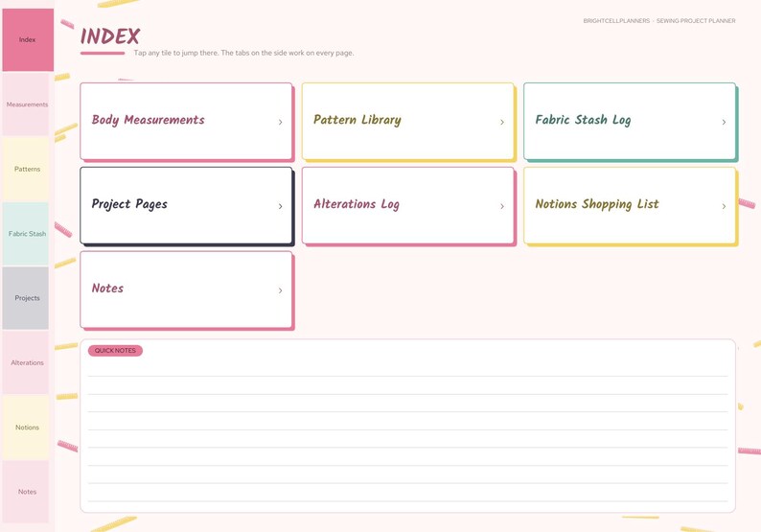Open the Body Measurements tile
This screenshot has height=532, width=761.
tap(186, 121)
